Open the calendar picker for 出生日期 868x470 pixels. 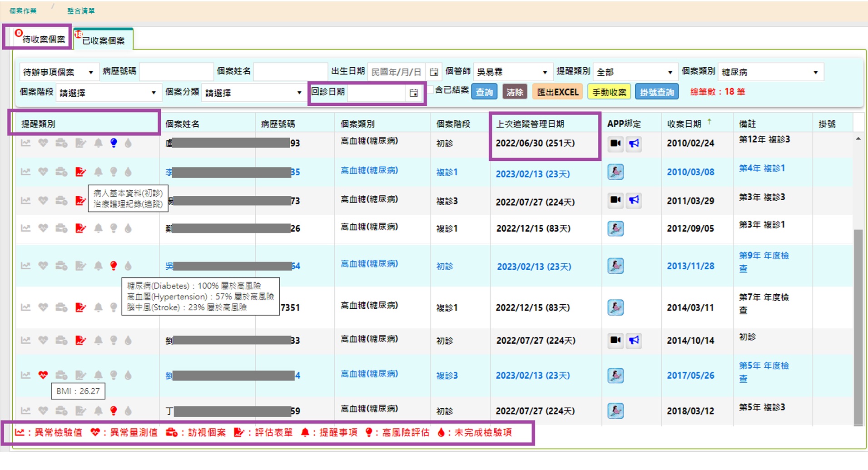tap(434, 72)
